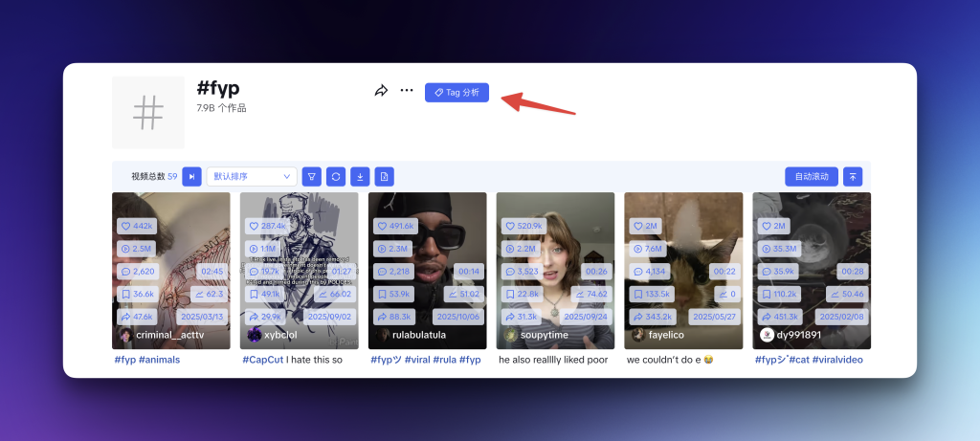Click the dy991891 profile avatar
This screenshot has width=980, height=441.
tap(767, 335)
